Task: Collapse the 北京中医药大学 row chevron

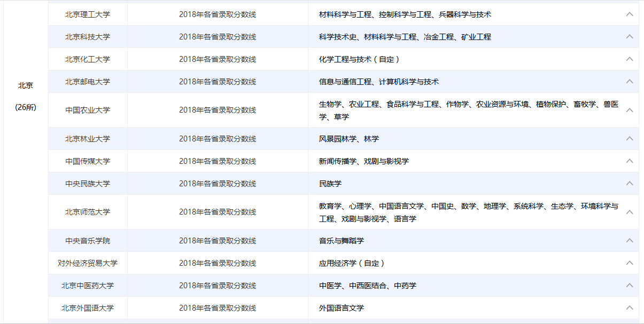Action: (630, 286)
